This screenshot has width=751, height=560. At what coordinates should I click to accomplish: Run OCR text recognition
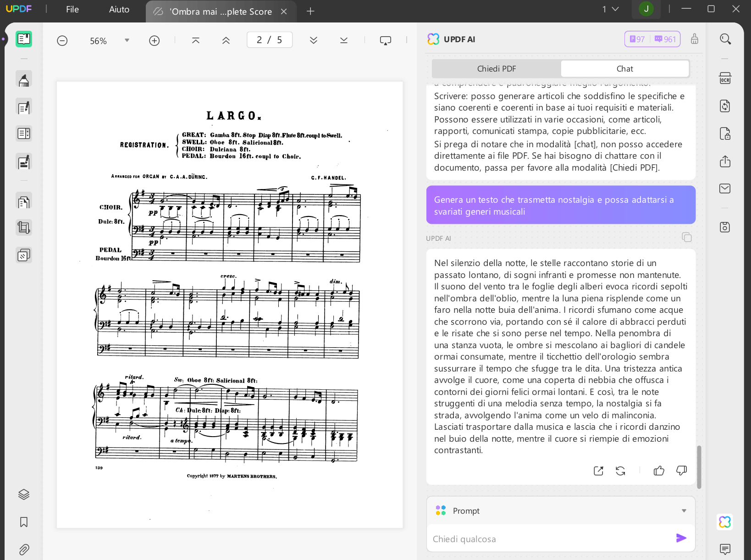tap(725, 78)
